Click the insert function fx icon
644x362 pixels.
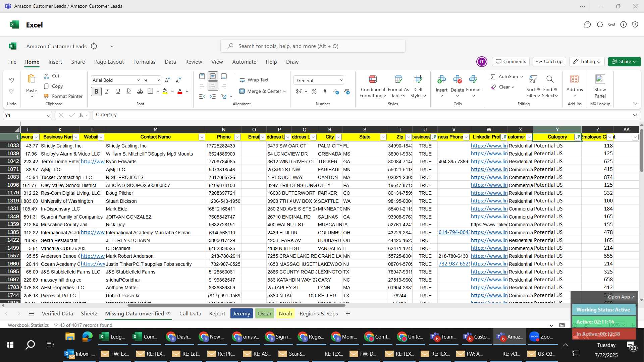[x=81, y=115]
